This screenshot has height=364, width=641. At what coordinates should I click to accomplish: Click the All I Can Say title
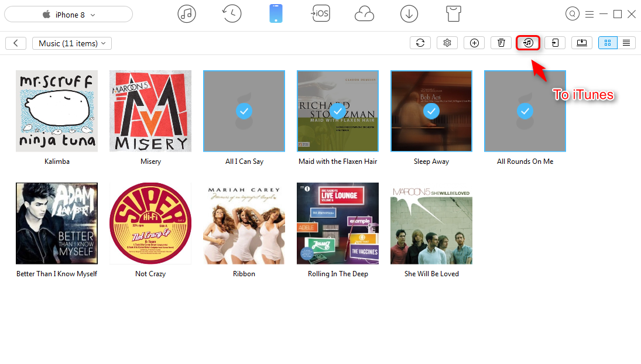click(244, 162)
